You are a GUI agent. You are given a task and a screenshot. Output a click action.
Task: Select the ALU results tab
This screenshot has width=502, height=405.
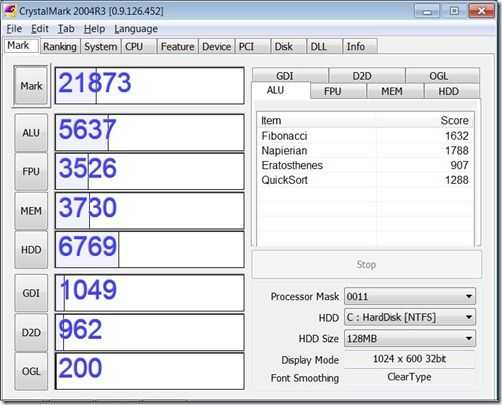(281, 90)
